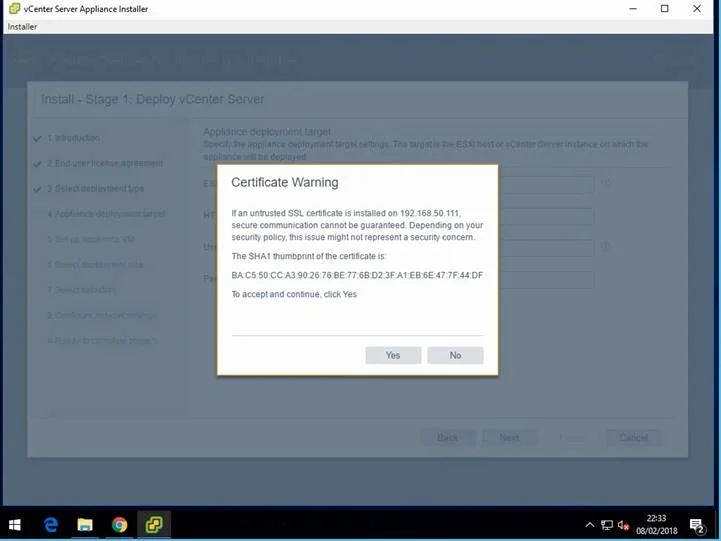Open the Windows Start menu

coord(15,524)
